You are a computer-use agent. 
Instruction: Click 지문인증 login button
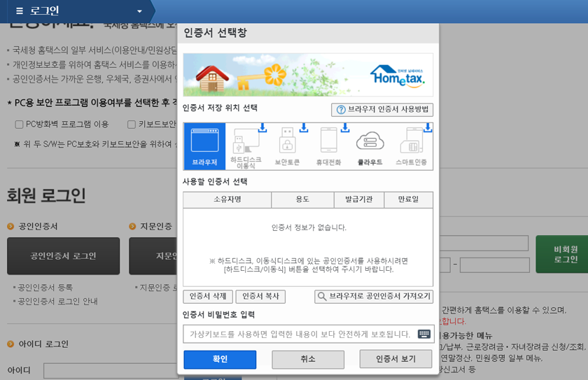point(153,256)
